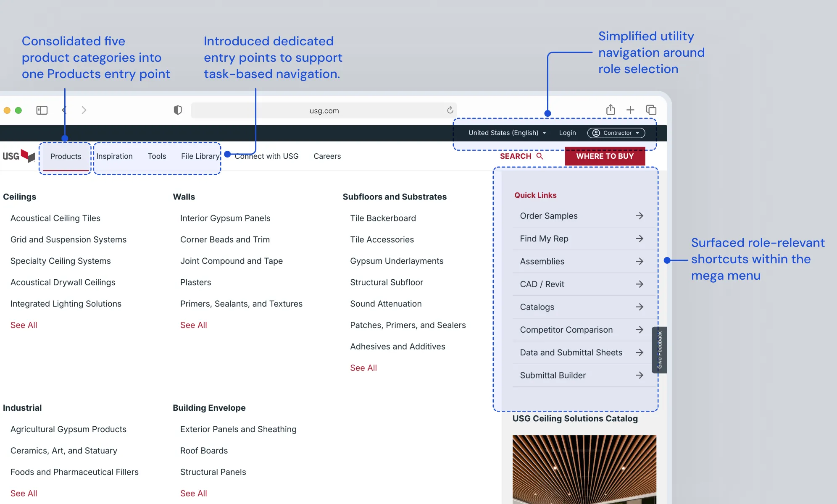
Task: Open Tile Backerboard link
Action: [x=383, y=218]
